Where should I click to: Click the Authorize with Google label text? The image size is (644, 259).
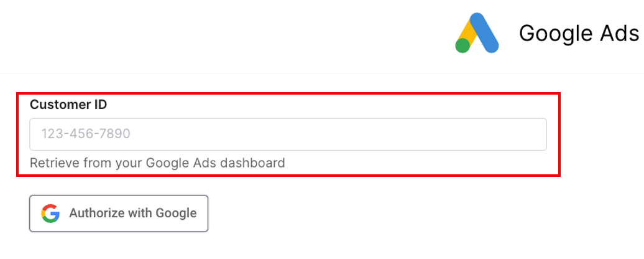pos(132,214)
